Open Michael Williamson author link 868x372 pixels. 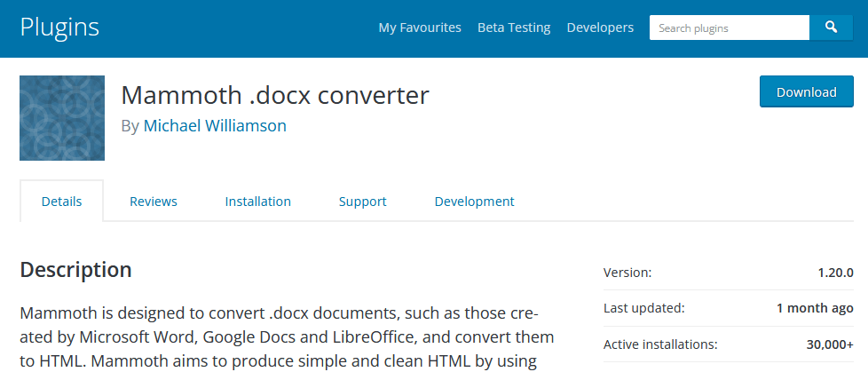point(215,126)
